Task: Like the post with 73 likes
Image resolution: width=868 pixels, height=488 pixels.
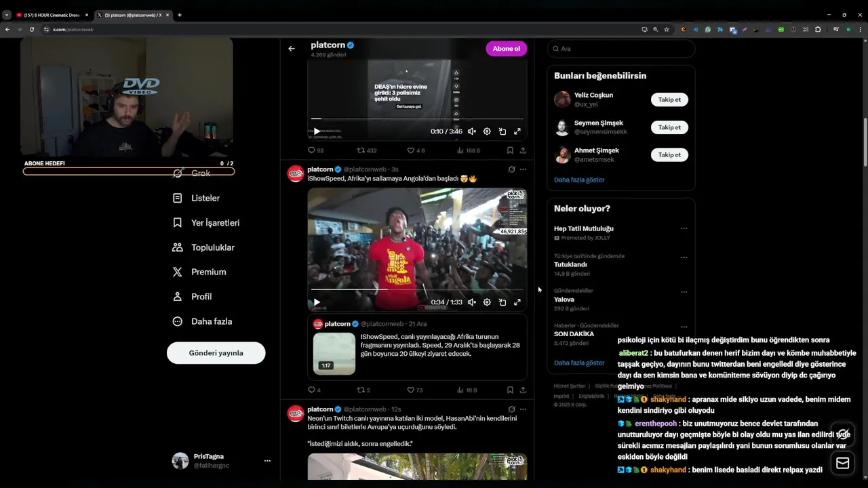Action: [x=415, y=390]
